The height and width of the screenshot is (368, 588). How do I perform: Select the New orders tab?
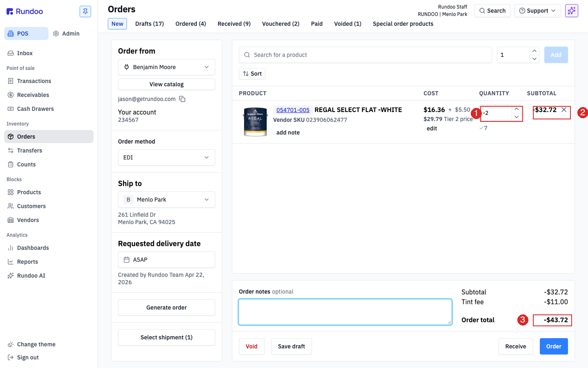pos(118,24)
